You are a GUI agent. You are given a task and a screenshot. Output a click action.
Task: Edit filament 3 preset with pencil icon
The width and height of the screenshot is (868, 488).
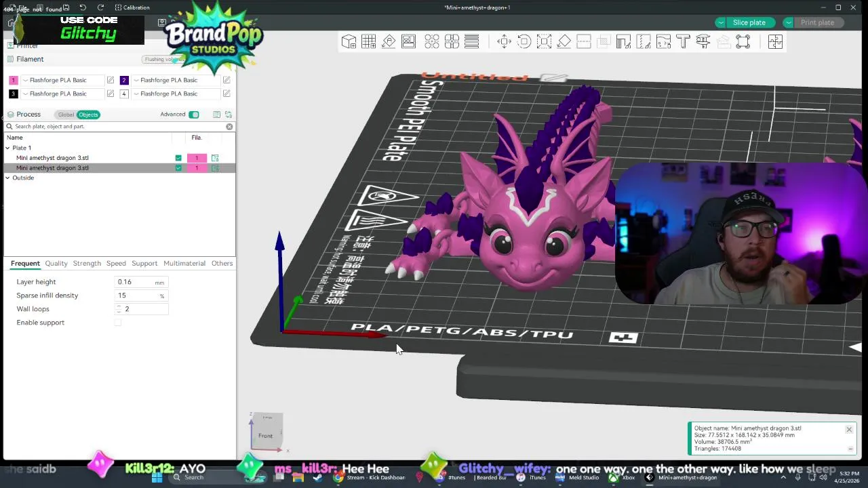pyautogui.click(x=111, y=94)
